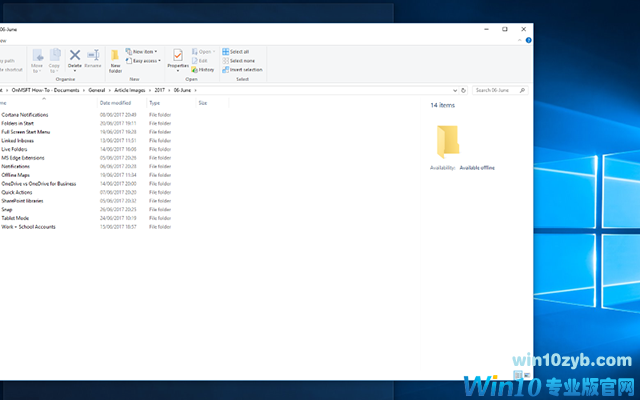Create a folder with New folder icon
The image size is (640, 400).
(116, 59)
